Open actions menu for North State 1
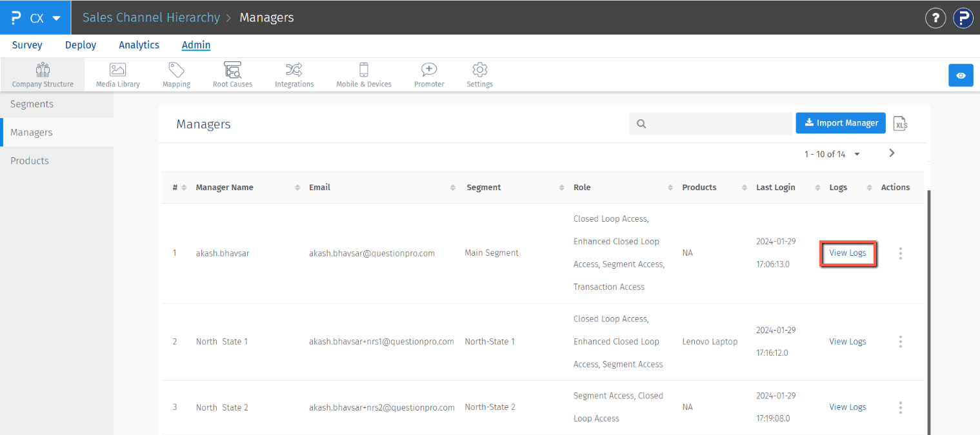The image size is (980, 435). pyautogui.click(x=900, y=342)
